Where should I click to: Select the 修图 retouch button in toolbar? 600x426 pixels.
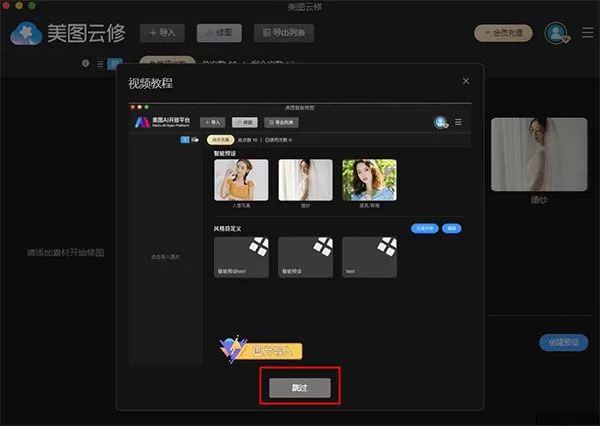point(219,33)
